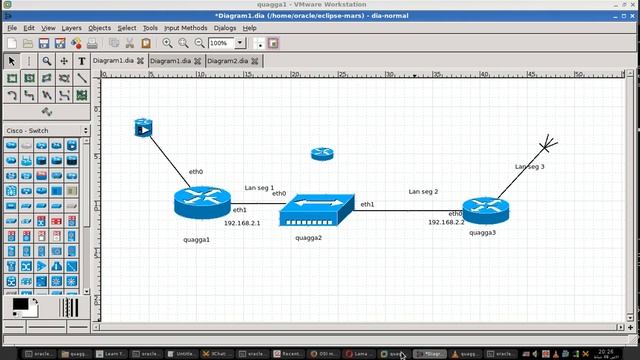Toggle object snapping button
Screen dimensions: 640x360
point(273,43)
